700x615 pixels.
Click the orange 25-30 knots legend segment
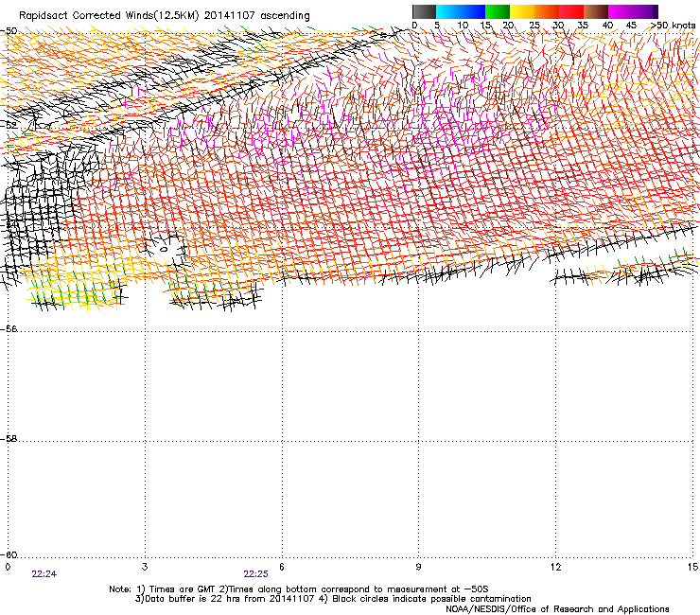(547, 11)
